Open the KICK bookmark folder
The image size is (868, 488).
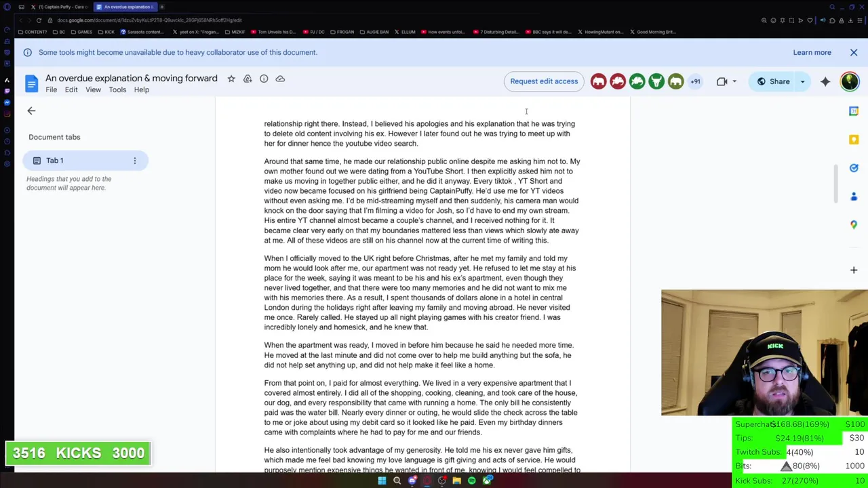[106, 32]
